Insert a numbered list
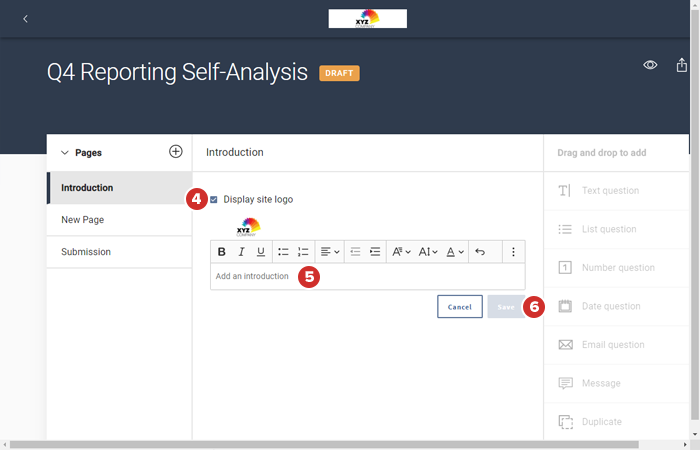The image size is (700, 450). point(303,252)
